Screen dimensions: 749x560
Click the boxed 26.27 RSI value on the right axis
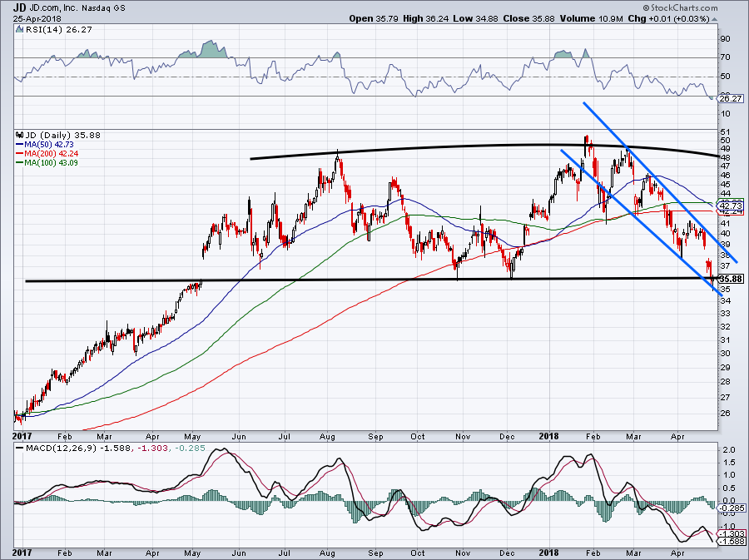coord(731,99)
